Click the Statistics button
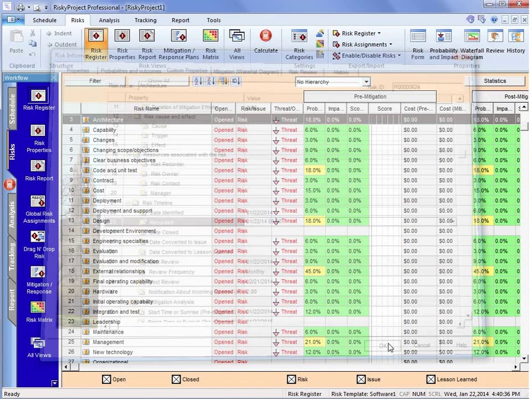 click(x=495, y=81)
